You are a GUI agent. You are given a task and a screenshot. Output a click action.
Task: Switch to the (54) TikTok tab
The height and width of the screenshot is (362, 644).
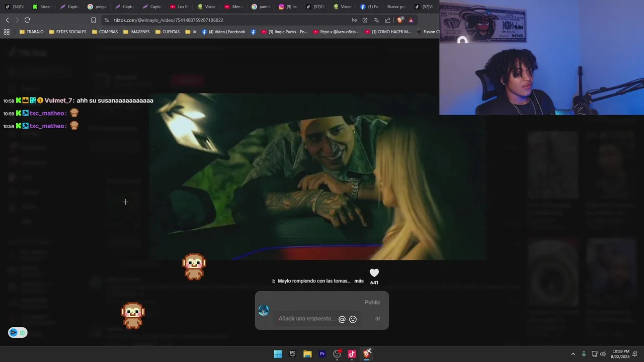tap(15, 7)
